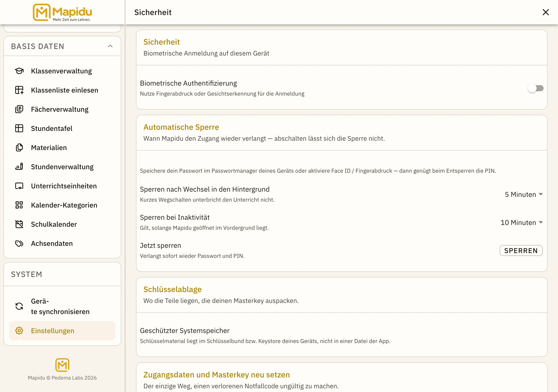Click 'Zugangsdaten und Masterkey neu setzen' heading

click(x=216, y=375)
